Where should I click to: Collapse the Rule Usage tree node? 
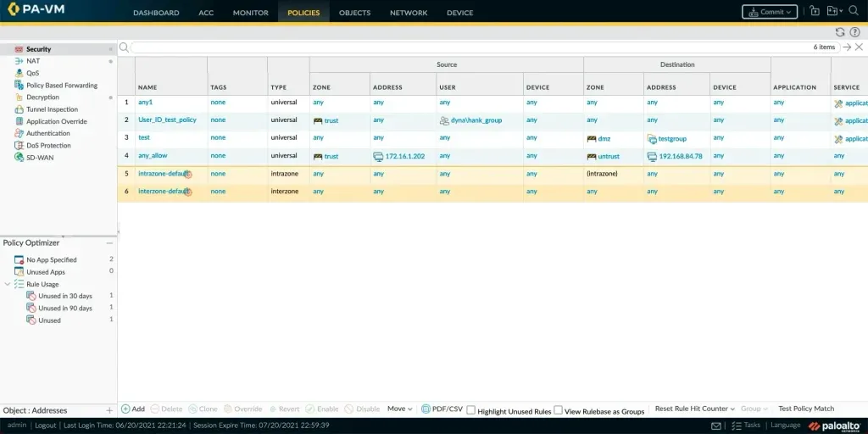pos(7,284)
